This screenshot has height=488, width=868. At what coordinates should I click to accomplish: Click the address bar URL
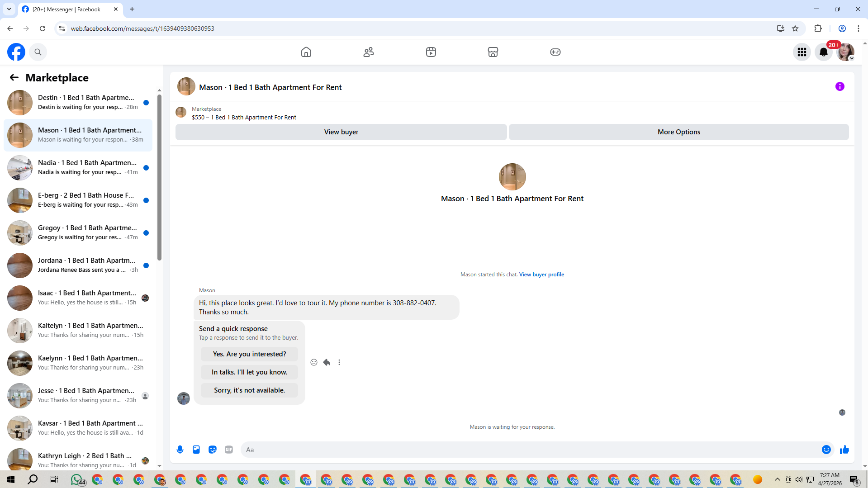142,28
